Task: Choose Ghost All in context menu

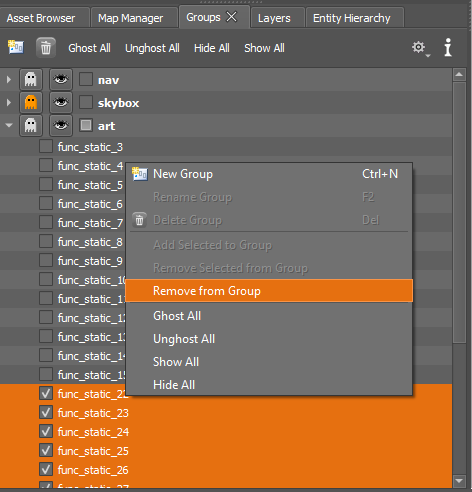Action: click(269, 316)
